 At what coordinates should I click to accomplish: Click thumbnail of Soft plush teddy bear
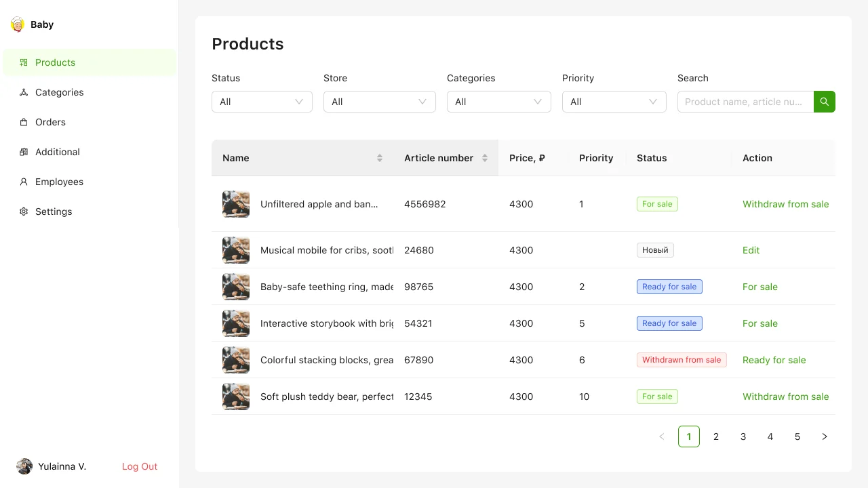[x=236, y=396]
